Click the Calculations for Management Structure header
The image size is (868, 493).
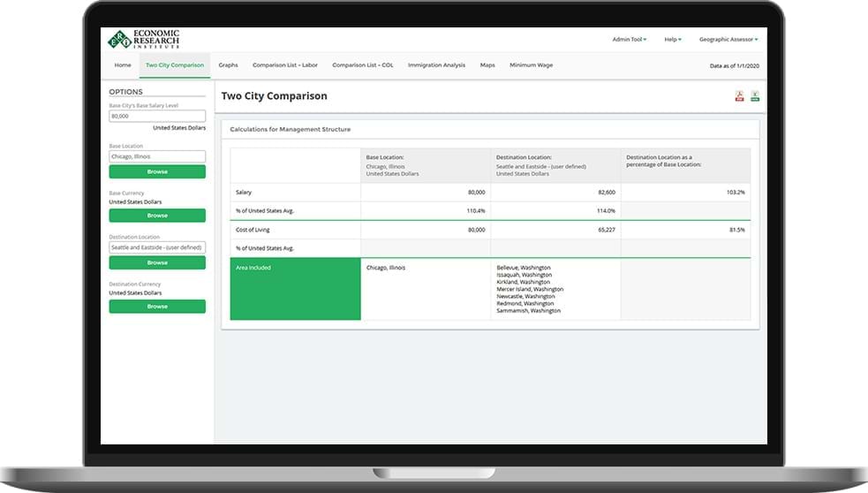point(291,129)
